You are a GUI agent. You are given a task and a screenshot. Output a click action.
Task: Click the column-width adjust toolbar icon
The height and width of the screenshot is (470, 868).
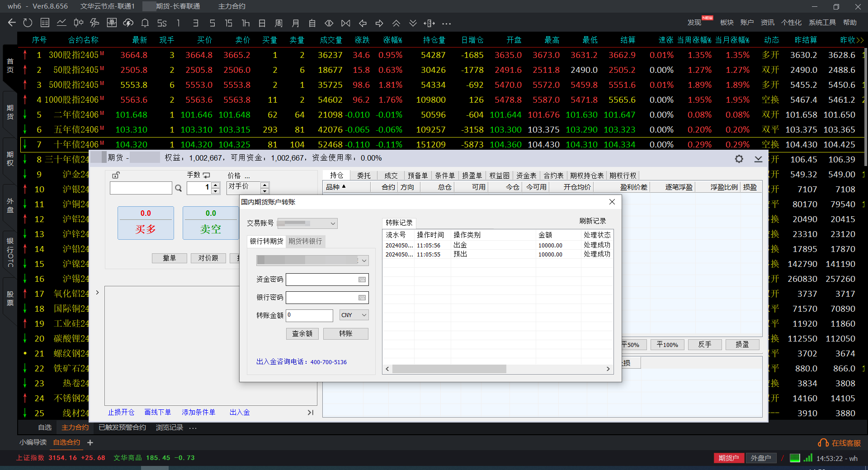pos(429,23)
